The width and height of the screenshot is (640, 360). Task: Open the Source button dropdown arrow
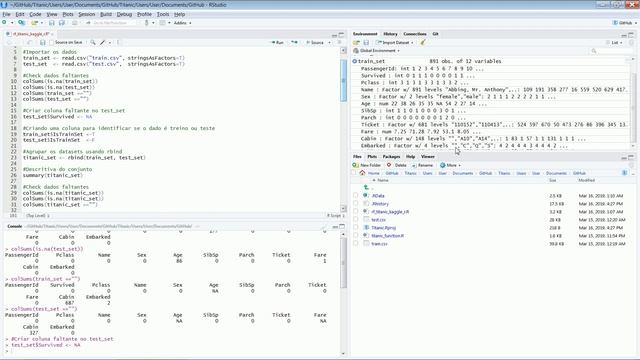(329, 42)
